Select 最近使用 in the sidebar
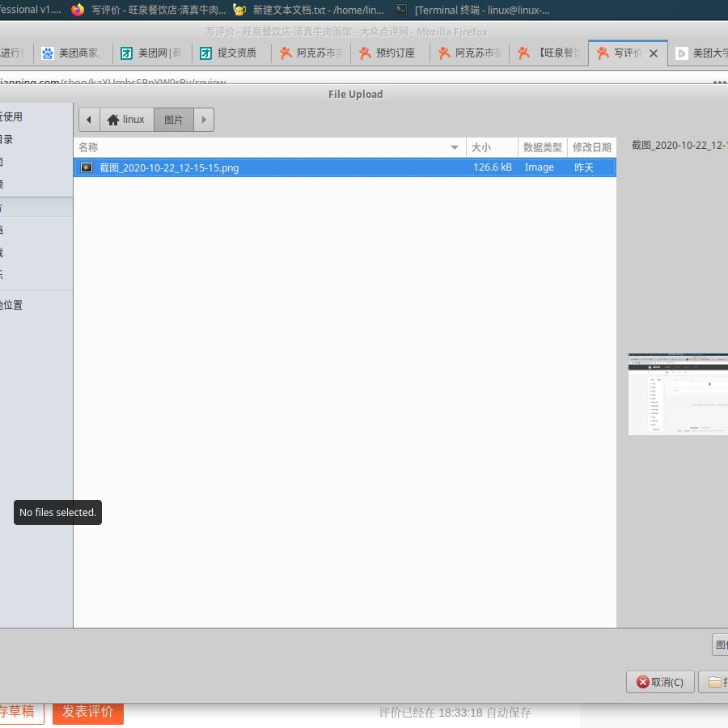 pos(36,116)
